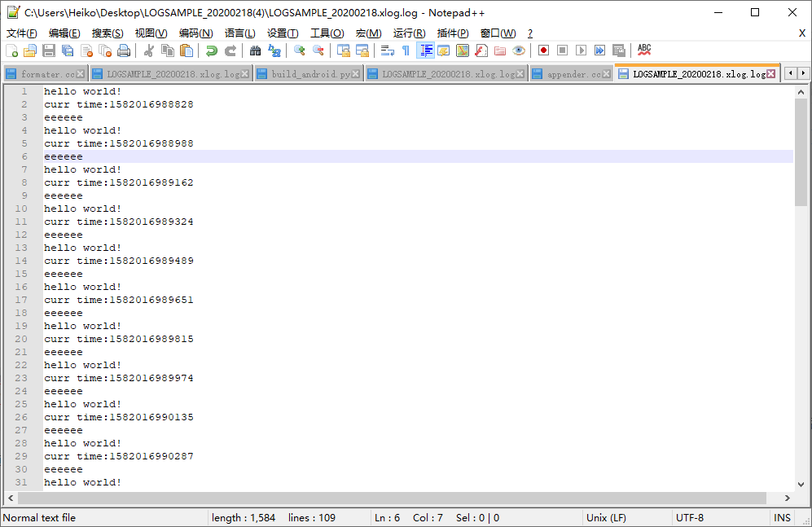Toggle Show All Characters

(405, 51)
